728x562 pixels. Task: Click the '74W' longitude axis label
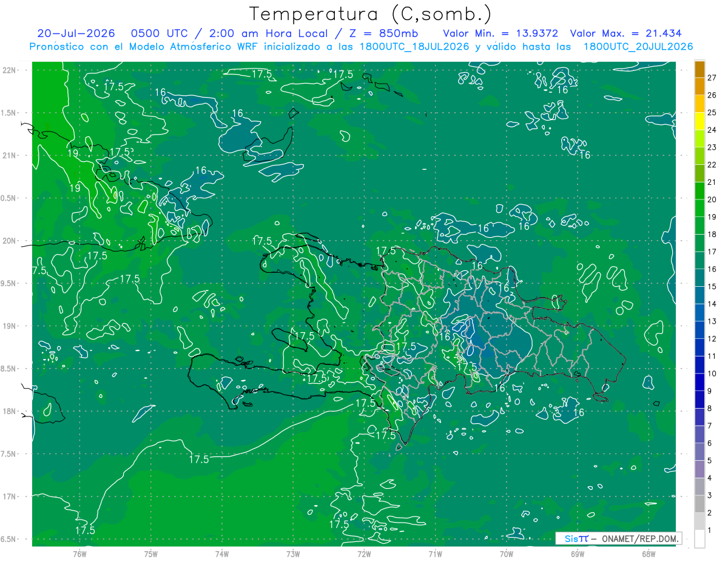click(222, 554)
